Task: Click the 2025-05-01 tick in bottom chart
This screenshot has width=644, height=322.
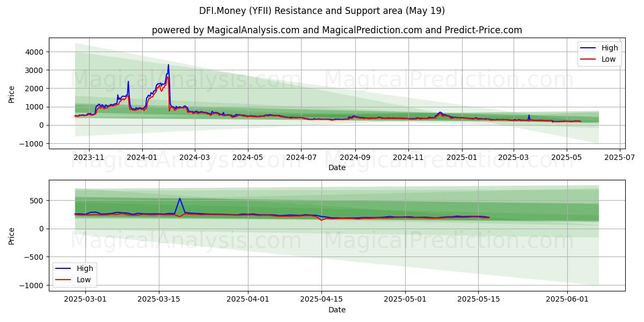Action: [405, 299]
